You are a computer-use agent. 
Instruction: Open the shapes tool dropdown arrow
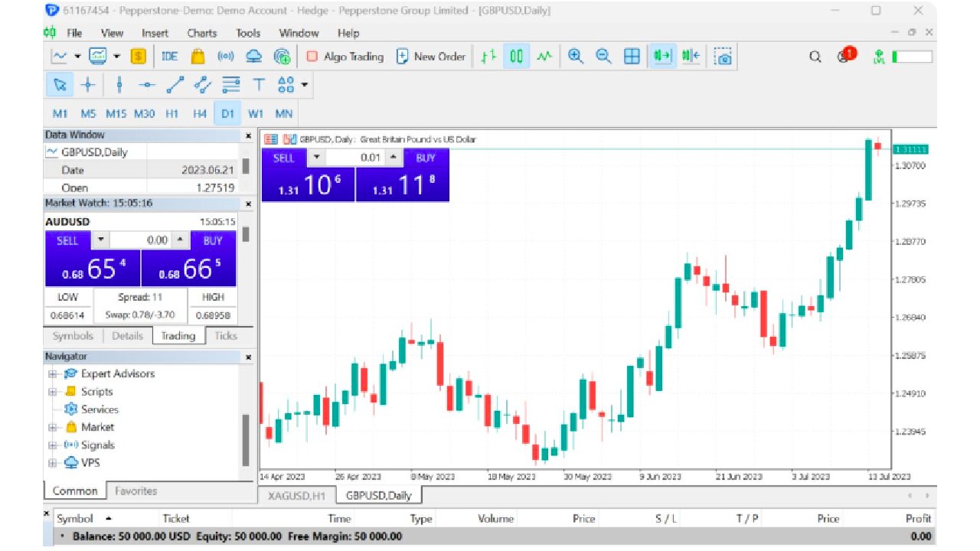[305, 85]
